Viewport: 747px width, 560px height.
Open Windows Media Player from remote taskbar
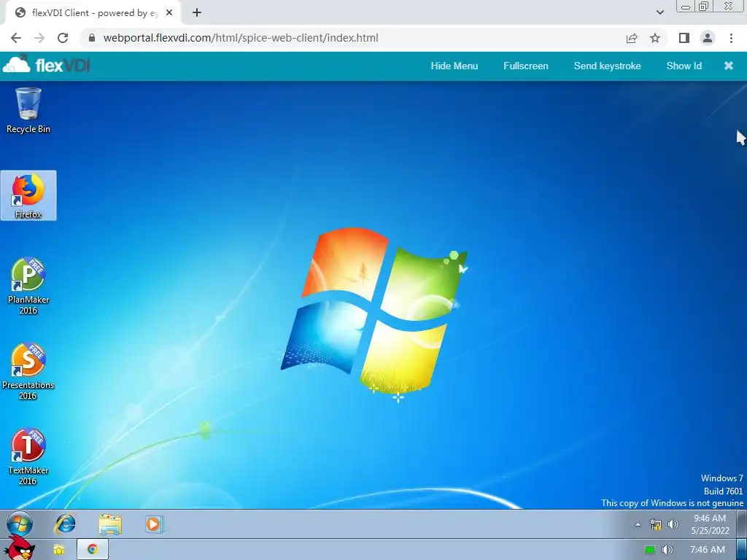(x=155, y=524)
